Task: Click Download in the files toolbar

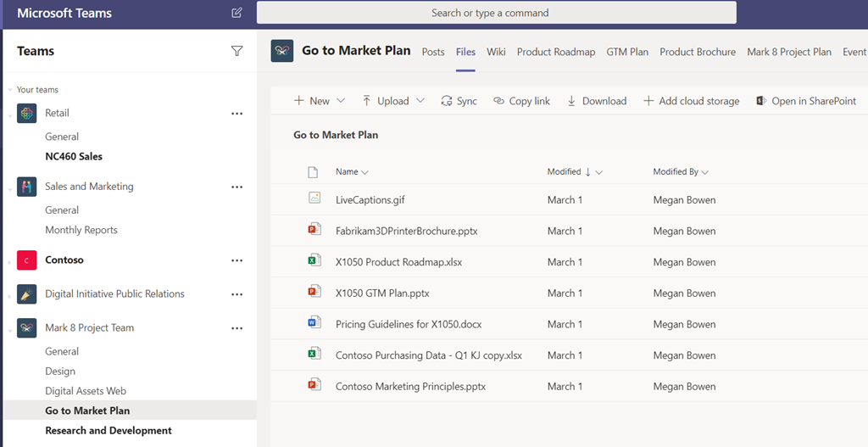Action: tap(597, 101)
